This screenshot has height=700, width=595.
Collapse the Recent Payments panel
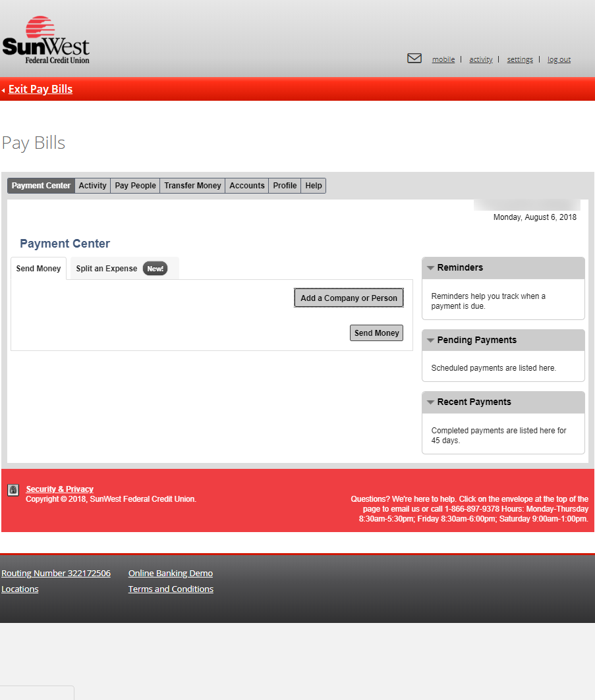click(430, 402)
